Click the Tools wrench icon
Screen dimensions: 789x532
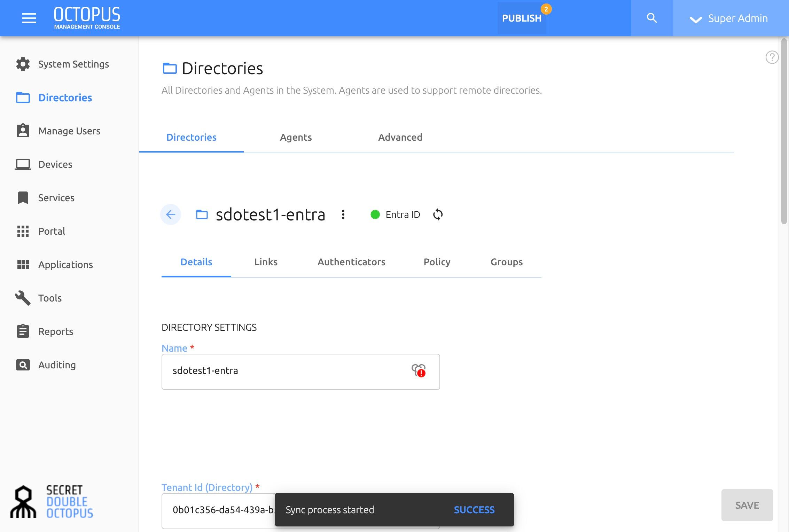click(23, 298)
